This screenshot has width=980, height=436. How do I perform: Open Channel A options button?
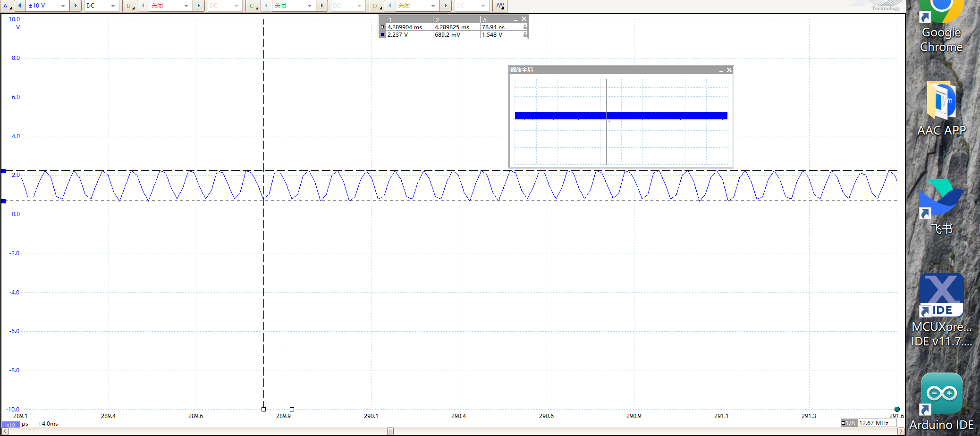(7, 6)
